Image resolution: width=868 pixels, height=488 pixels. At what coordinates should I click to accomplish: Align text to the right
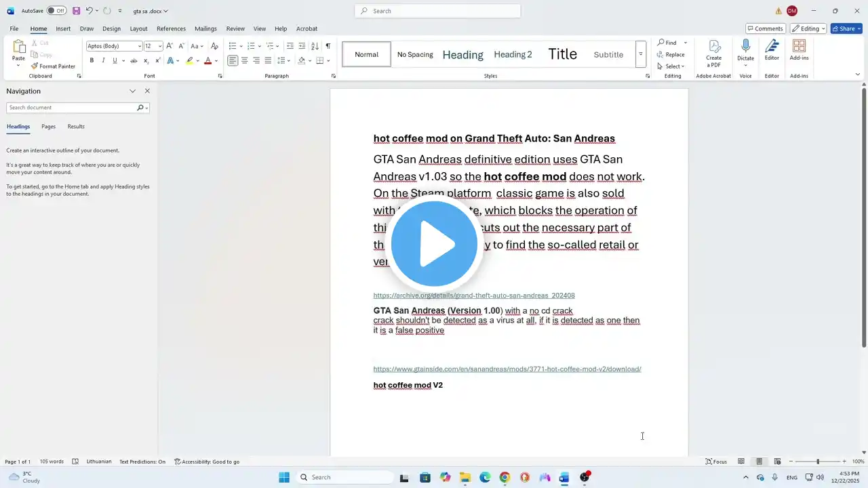[256, 60]
